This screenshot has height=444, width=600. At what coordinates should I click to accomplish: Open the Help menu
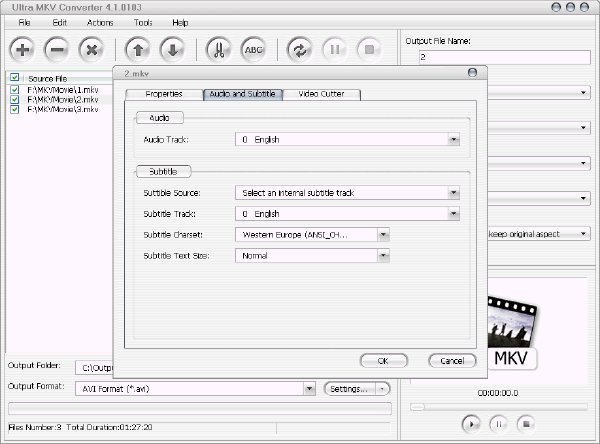pos(180,23)
